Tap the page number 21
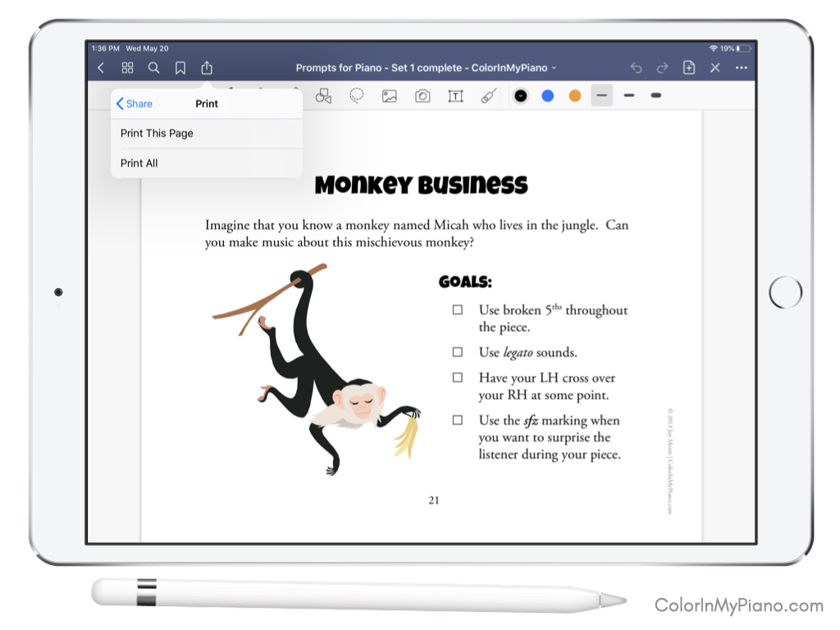This screenshot has height=630, width=840. coord(434,500)
